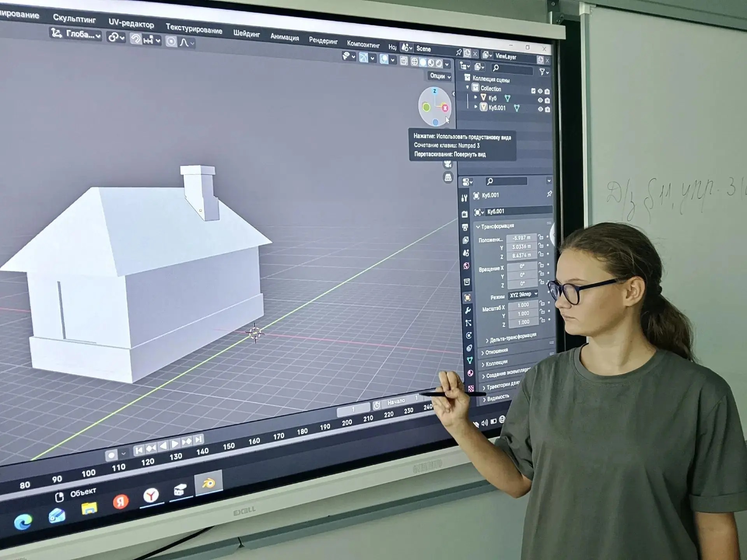Open Microsoft Edge from taskbar
Viewport: 747px width, 560px height.
[23, 522]
